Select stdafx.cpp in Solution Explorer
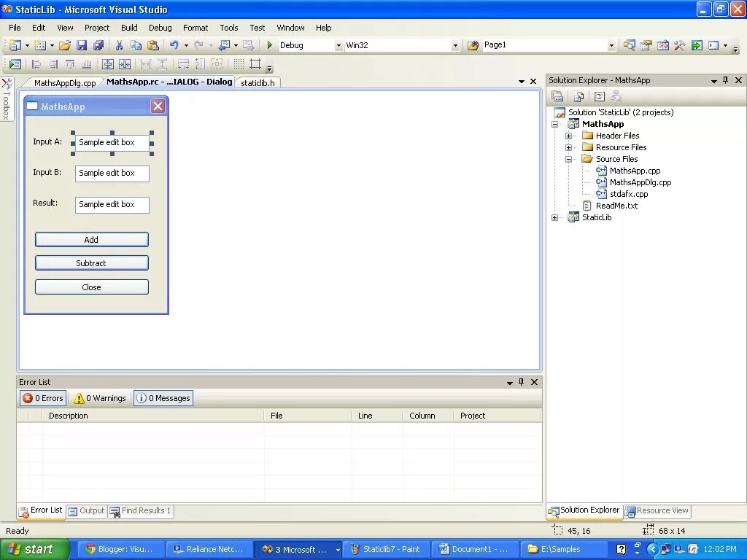 [x=629, y=194]
